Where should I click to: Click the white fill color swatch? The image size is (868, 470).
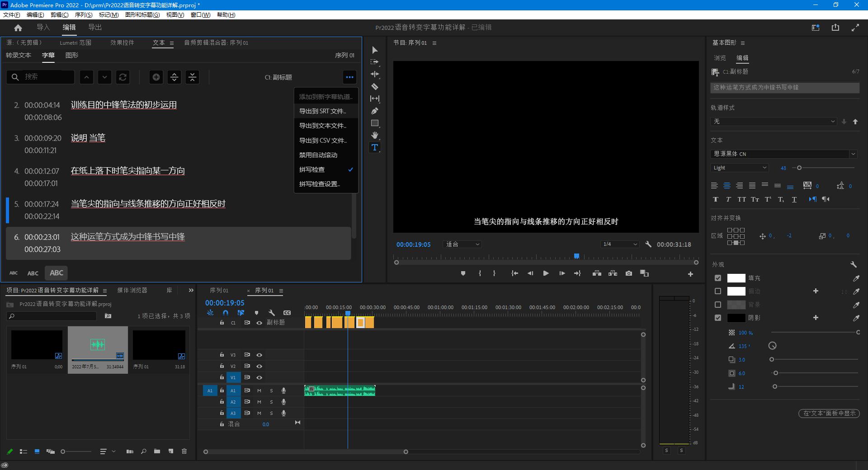point(736,278)
